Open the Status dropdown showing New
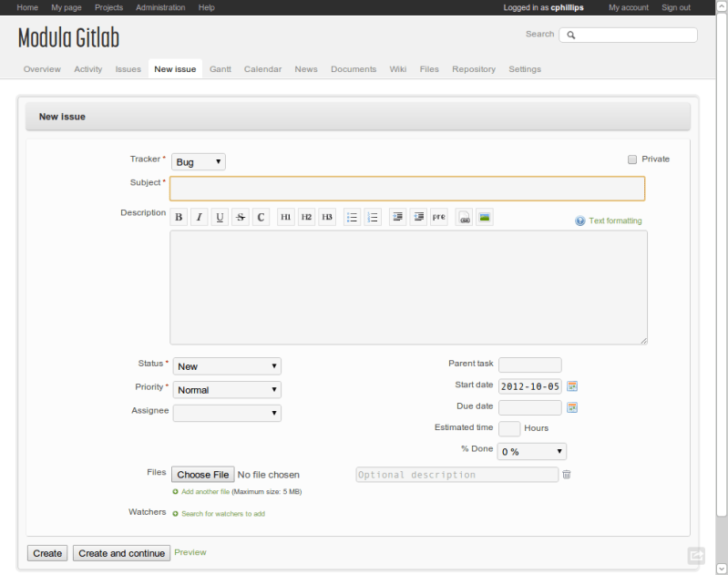The width and height of the screenshot is (728, 575). tap(227, 366)
